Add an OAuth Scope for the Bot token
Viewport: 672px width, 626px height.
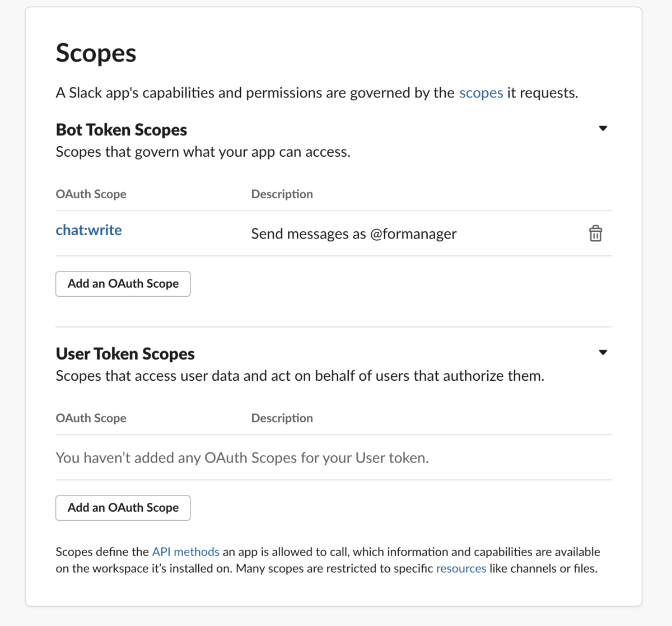(123, 284)
